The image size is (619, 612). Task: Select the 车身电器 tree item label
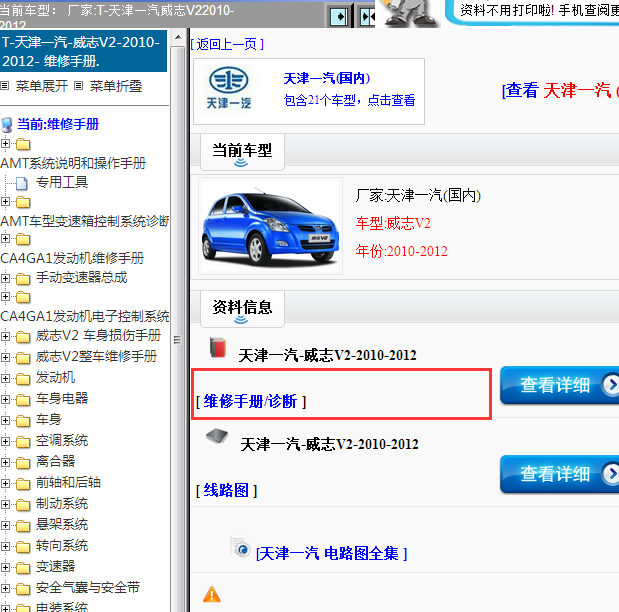[x=62, y=398]
